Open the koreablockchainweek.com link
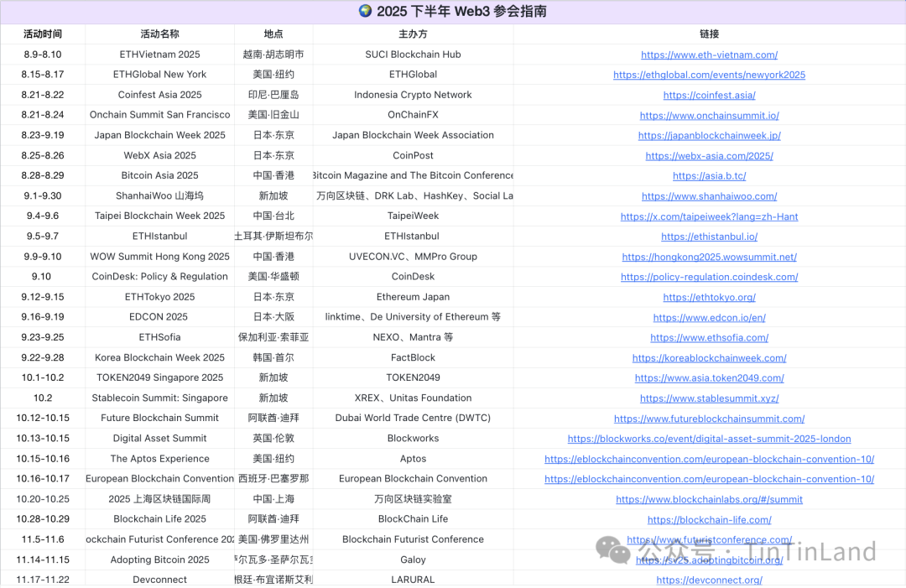 coord(709,358)
